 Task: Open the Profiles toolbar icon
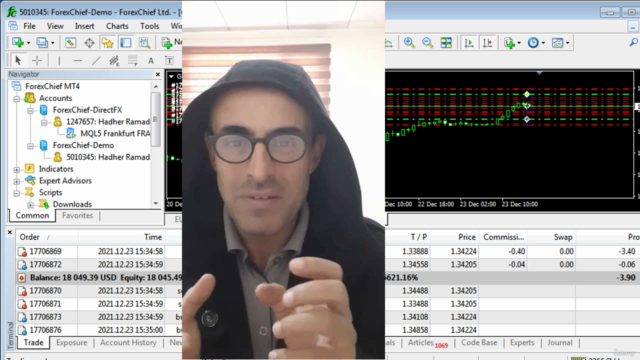pos(42,42)
